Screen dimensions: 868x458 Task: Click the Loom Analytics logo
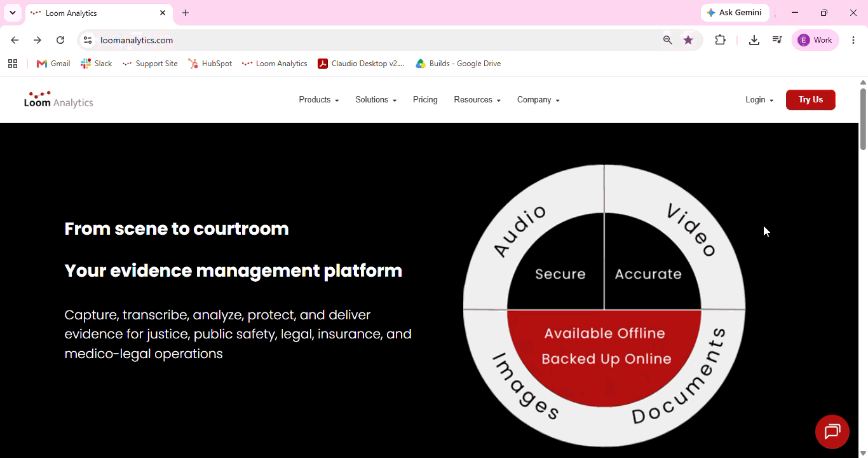[58, 100]
